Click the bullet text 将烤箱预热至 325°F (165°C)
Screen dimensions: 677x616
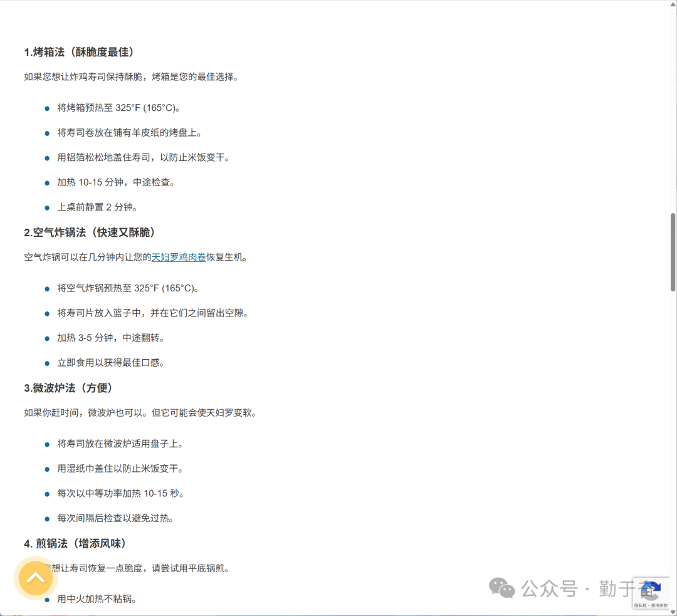coord(118,108)
